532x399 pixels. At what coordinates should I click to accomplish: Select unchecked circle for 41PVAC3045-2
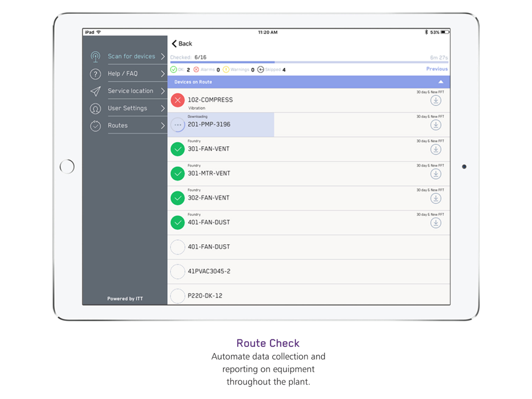178,271
